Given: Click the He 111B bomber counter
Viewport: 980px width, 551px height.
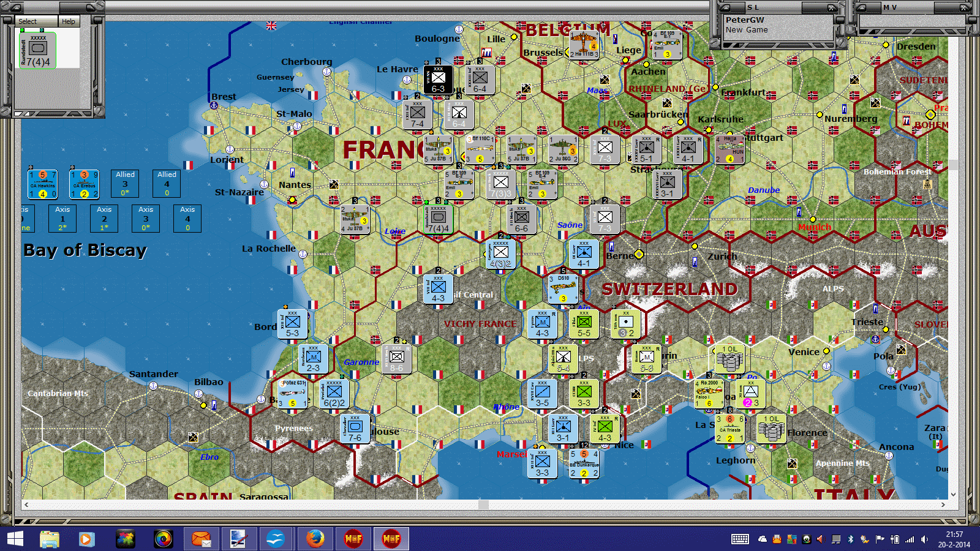Looking at the screenshot, I should coord(584,44).
